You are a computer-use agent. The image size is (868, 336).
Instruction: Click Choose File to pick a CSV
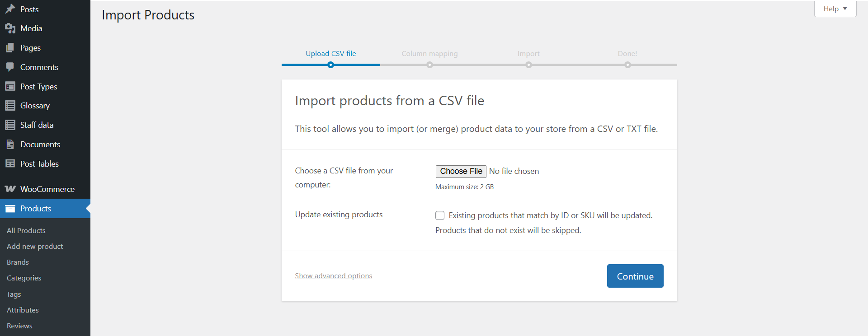461,171
